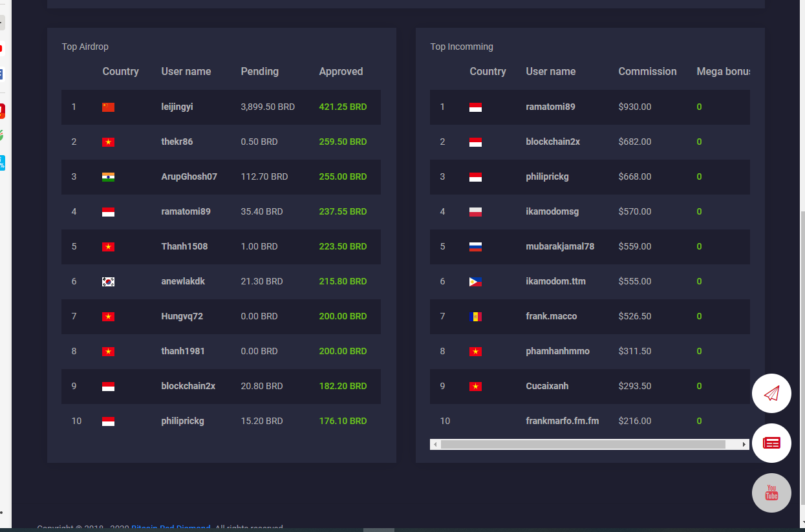Open the YouTube floating button
Screen dimensions: 805x532
pos(771,493)
